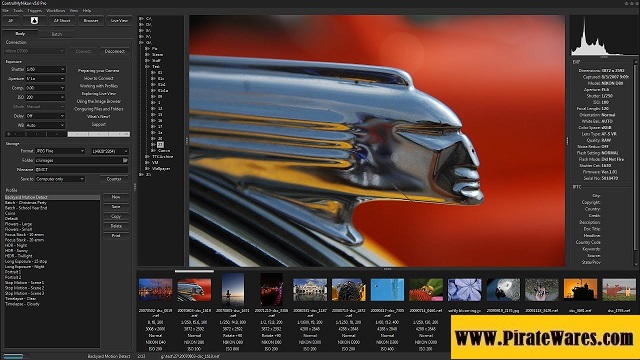640x360 pixels.
Task: Click the shutter release camera icon button
Action: (x=34, y=20)
